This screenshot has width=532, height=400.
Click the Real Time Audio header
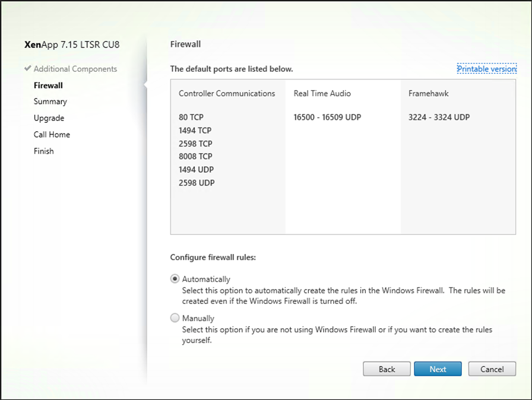point(322,94)
